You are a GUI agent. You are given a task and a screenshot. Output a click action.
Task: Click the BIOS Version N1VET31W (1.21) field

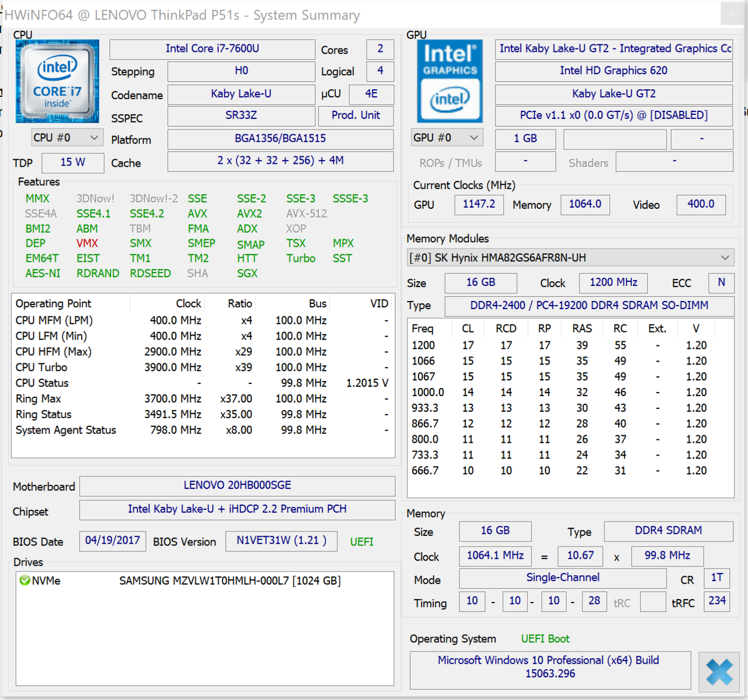[x=281, y=541]
